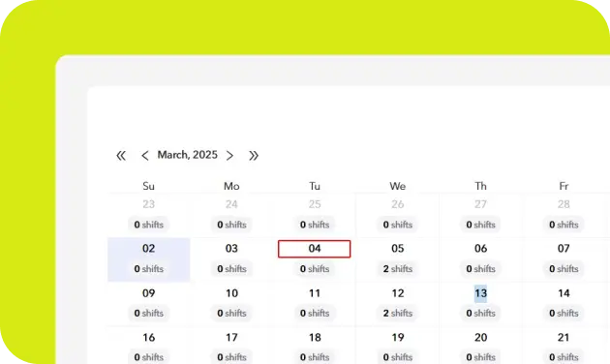This screenshot has width=610, height=364.
Task: Open the 2 shifts badge on the 5th
Action: click(x=398, y=269)
